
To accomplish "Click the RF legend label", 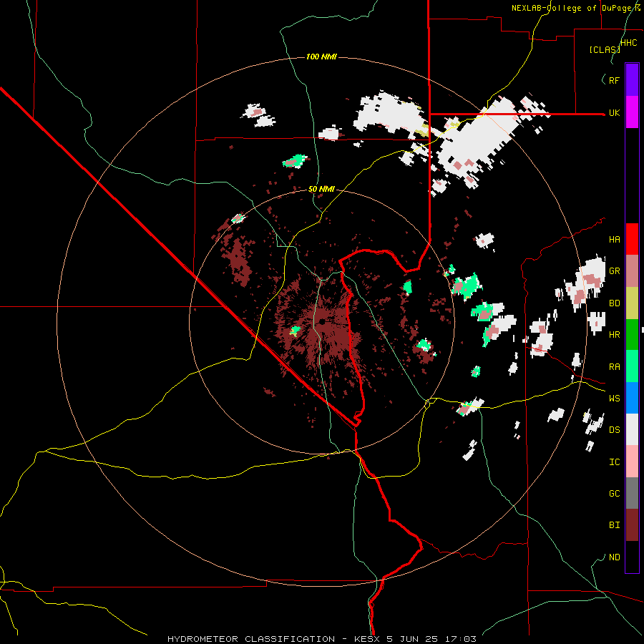I will pos(614,80).
